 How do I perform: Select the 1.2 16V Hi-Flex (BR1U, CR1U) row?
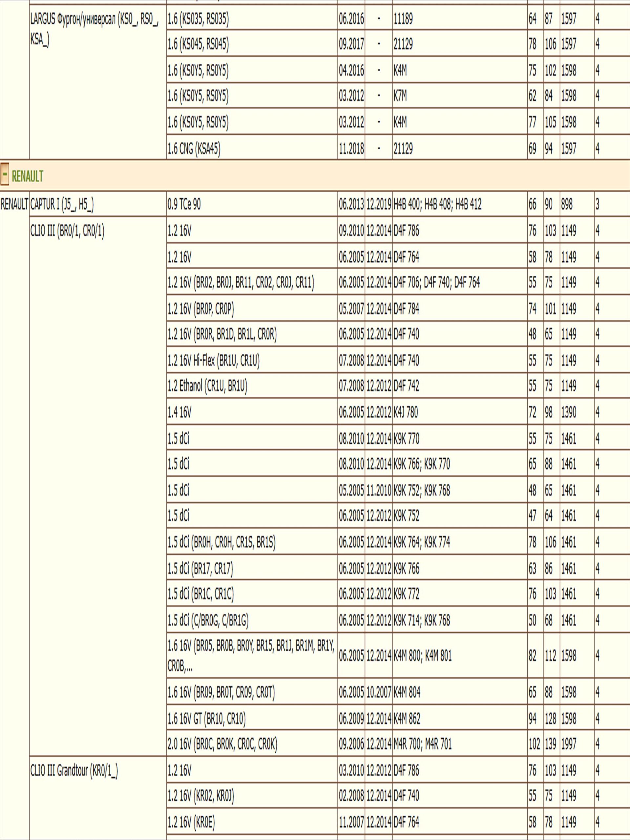(x=213, y=360)
